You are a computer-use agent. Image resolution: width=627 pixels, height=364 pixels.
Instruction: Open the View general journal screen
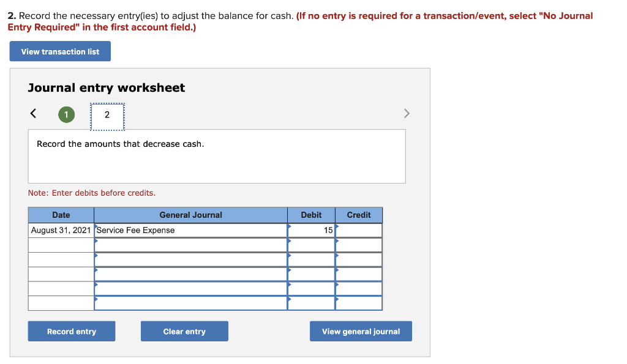360,331
